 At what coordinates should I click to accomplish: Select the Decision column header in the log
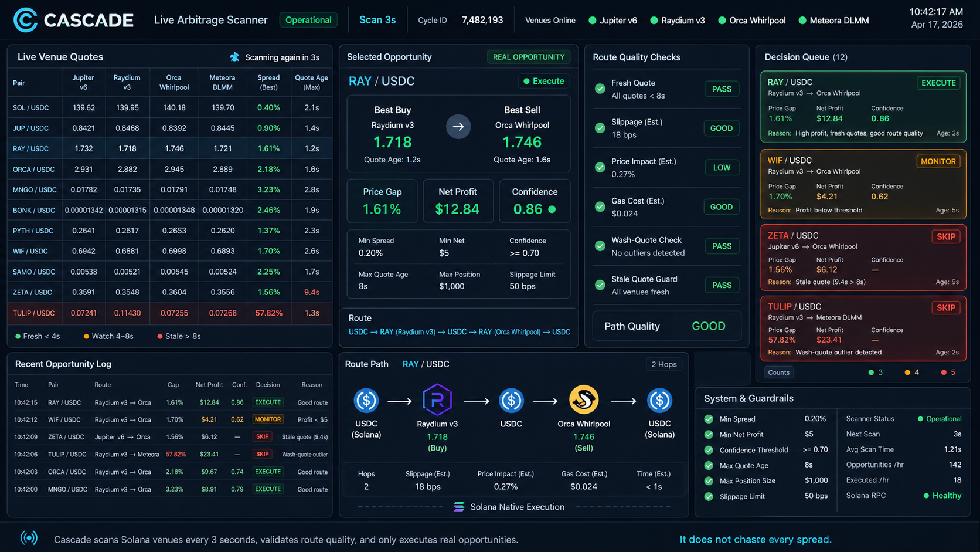[x=268, y=385]
